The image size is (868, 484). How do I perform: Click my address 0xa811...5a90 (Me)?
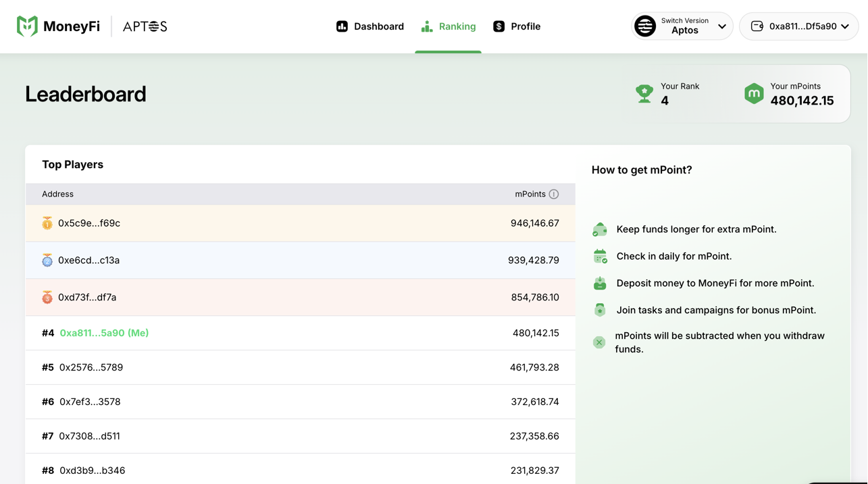[104, 333]
